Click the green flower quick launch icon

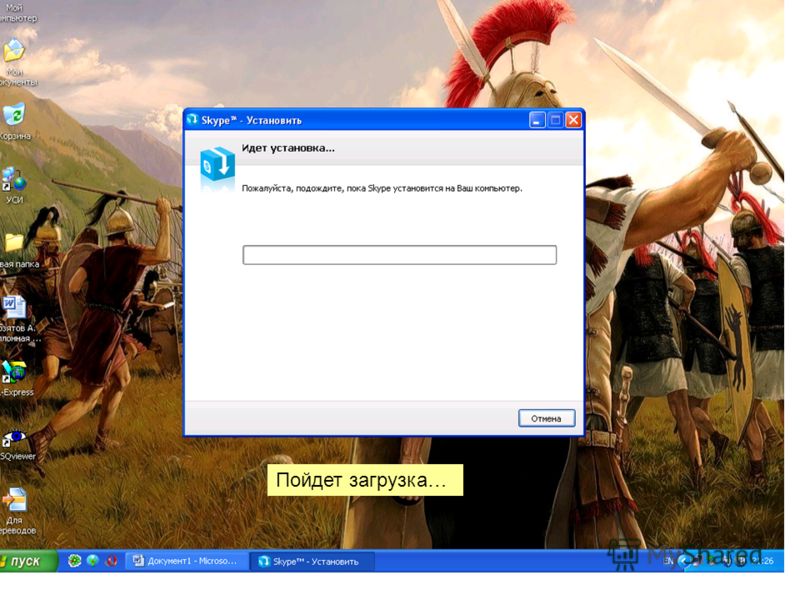pyautogui.click(x=74, y=561)
